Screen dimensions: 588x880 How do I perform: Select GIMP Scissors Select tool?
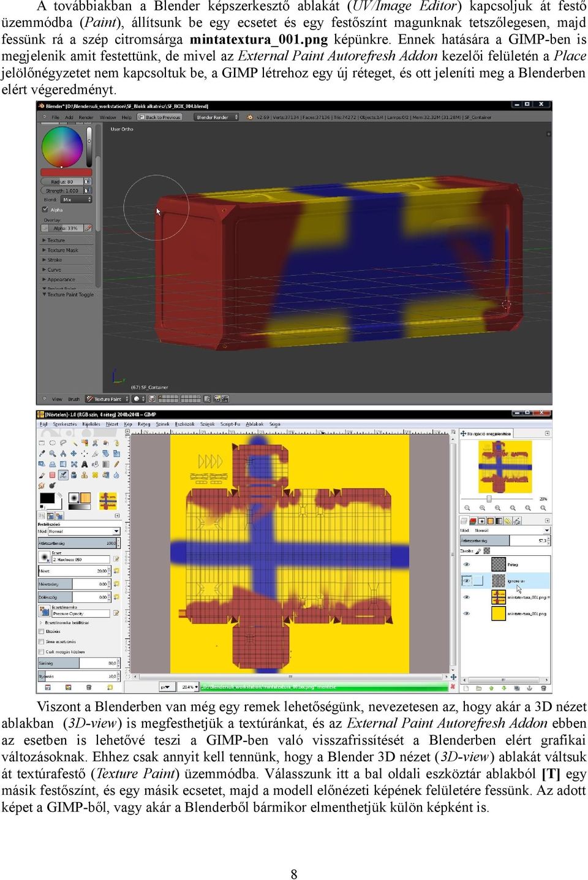click(95, 443)
